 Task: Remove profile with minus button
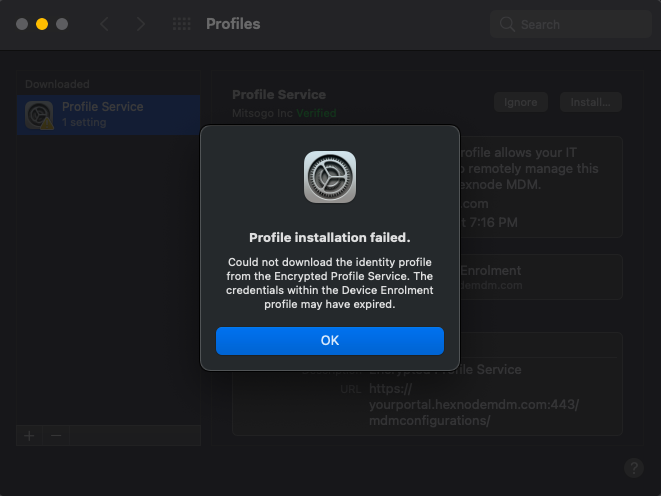[x=56, y=435]
